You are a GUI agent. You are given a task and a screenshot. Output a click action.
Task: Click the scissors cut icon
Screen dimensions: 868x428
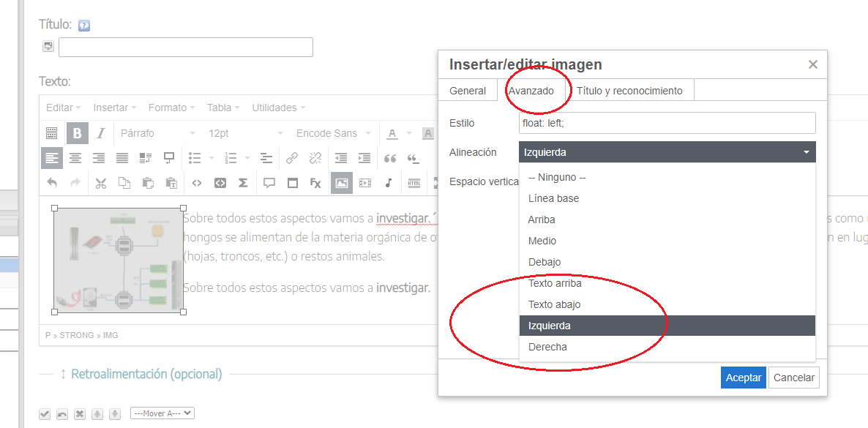[x=101, y=183]
